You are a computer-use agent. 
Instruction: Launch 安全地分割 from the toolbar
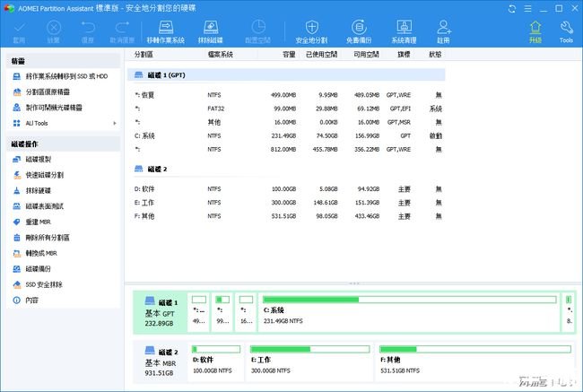click(311, 31)
